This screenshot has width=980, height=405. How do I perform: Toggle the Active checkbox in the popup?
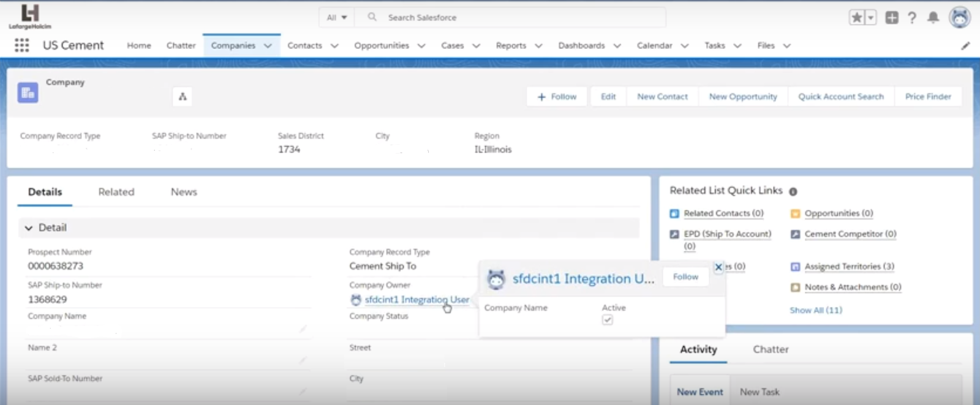[607, 320]
